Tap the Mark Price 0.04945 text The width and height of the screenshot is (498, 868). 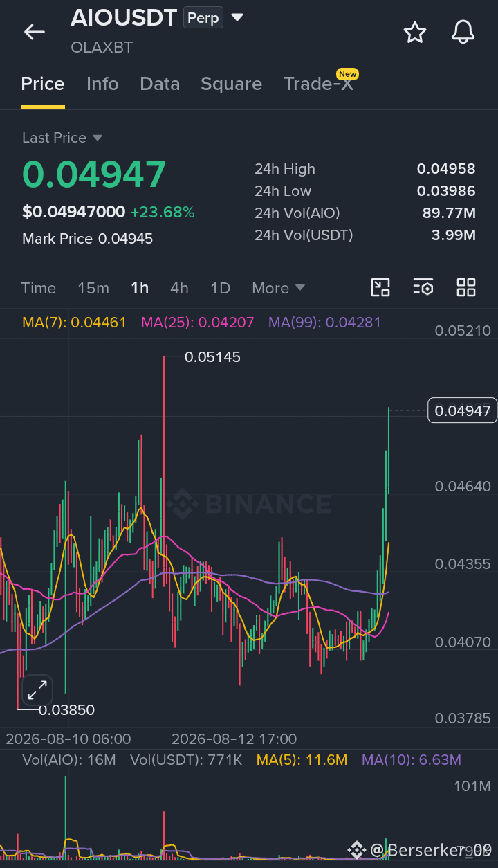click(x=87, y=239)
